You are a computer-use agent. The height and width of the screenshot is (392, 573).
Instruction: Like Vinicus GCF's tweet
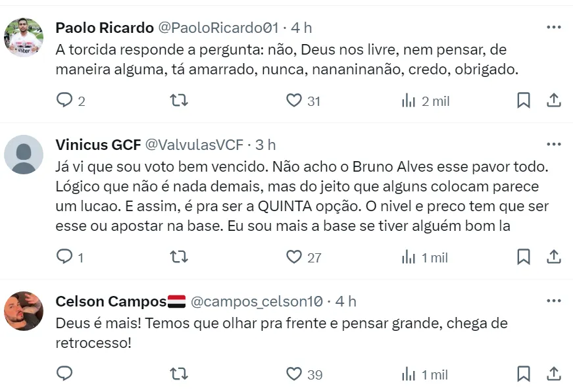(x=293, y=257)
